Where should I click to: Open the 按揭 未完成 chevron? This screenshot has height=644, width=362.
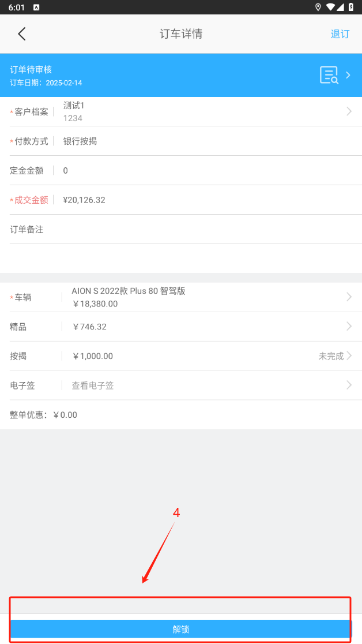pyautogui.click(x=349, y=356)
